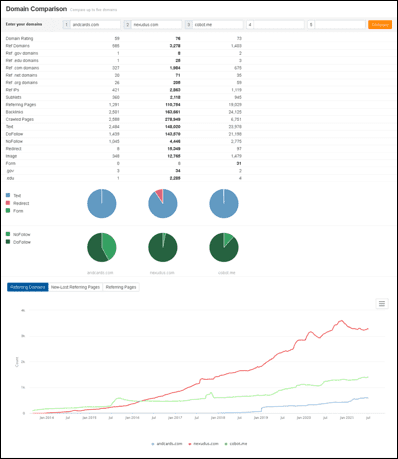Screen dimensions: 398x459
Task: Focus the first domain field andcards.com
Action: (95, 25)
